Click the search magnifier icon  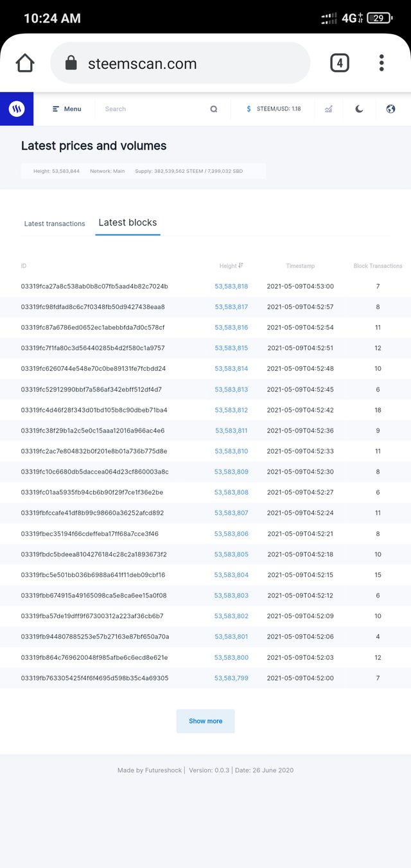pos(214,109)
